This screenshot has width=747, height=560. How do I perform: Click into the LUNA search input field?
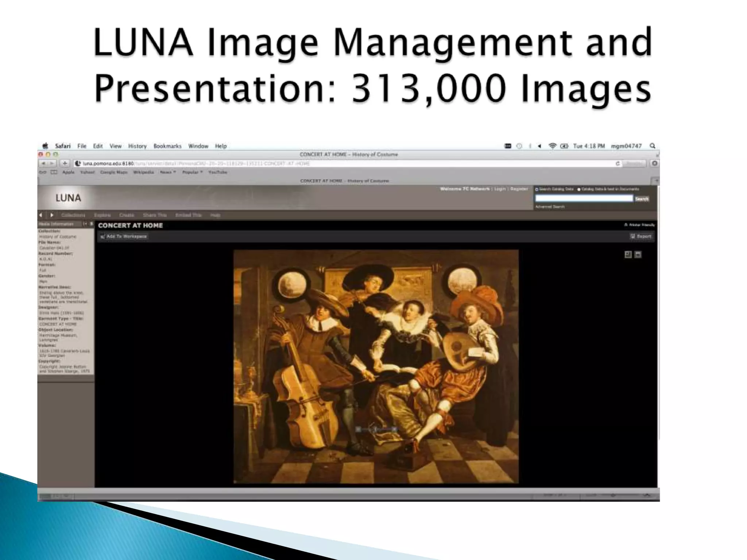point(584,198)
